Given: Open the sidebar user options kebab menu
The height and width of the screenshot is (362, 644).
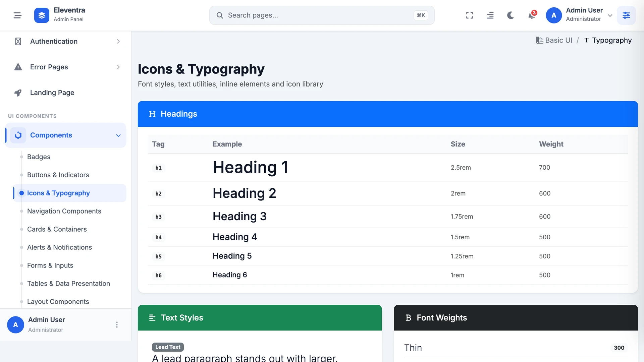Looking at the screenshot, I should (117, 324).
